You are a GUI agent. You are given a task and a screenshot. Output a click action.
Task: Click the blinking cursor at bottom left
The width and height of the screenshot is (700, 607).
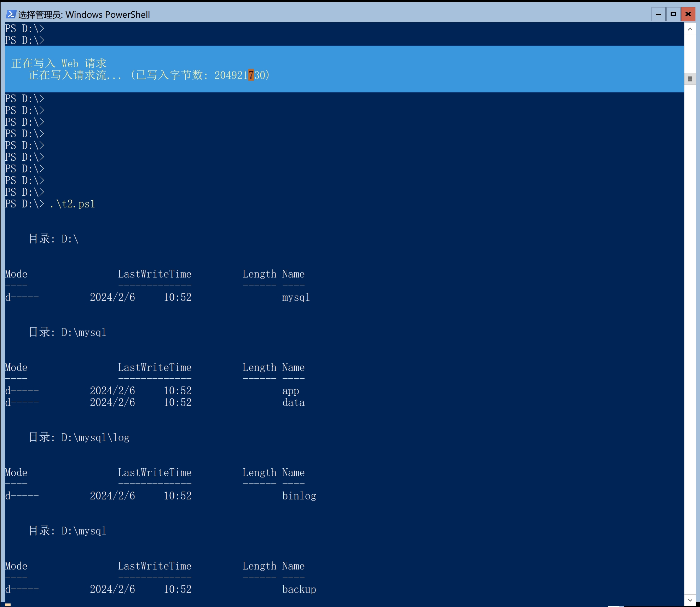[x=8, y=605]
